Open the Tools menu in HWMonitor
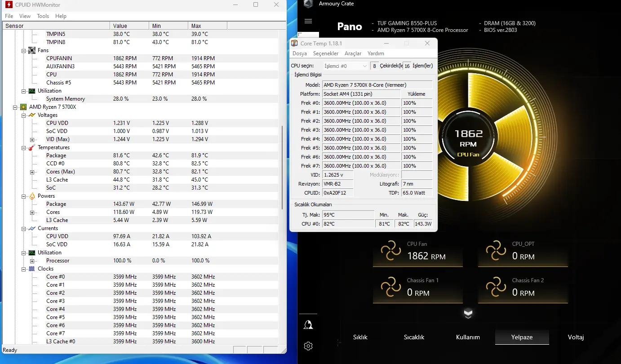The height and width of the screenshot is (364, 621). coord(43,16)
